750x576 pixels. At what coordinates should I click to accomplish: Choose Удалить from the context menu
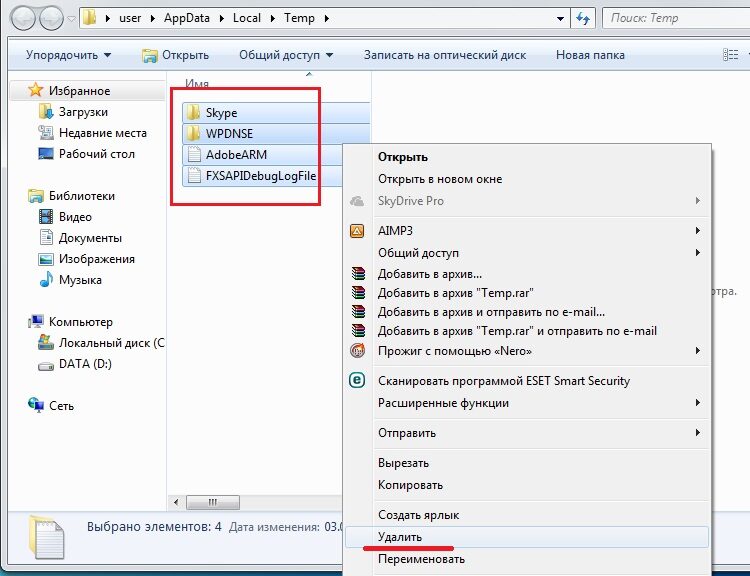point(400,537)
